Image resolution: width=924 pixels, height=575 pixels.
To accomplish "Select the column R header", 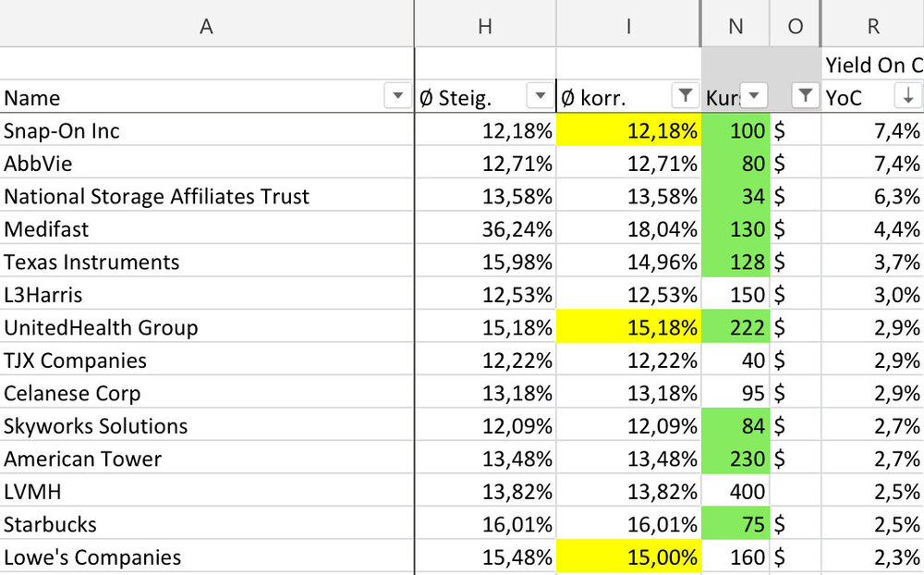I will [872, 26].
